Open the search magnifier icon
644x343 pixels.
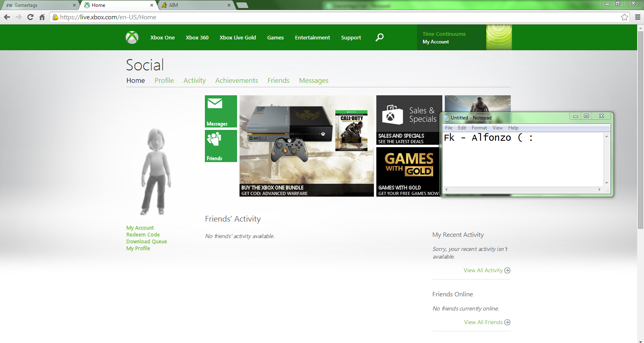point(380,37)
